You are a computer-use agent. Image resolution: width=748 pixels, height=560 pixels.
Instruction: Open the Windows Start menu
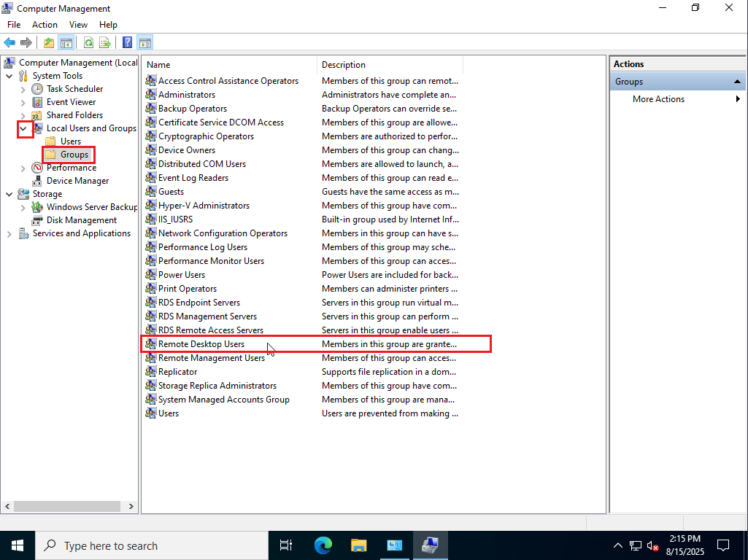18,545
